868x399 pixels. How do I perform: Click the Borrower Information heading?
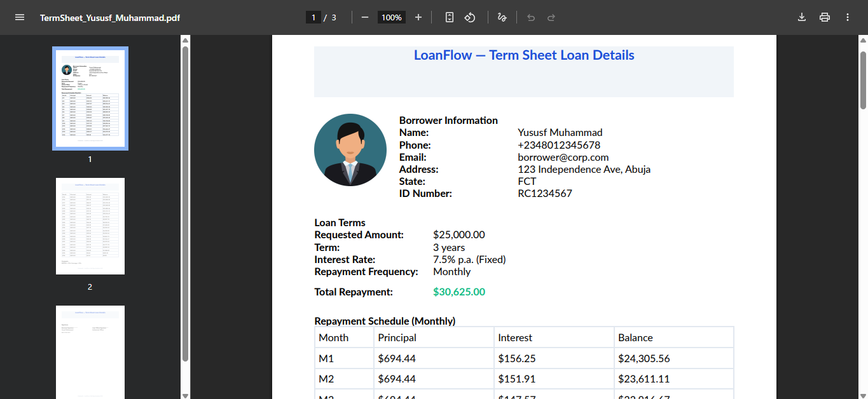click(x=448, y=120)
